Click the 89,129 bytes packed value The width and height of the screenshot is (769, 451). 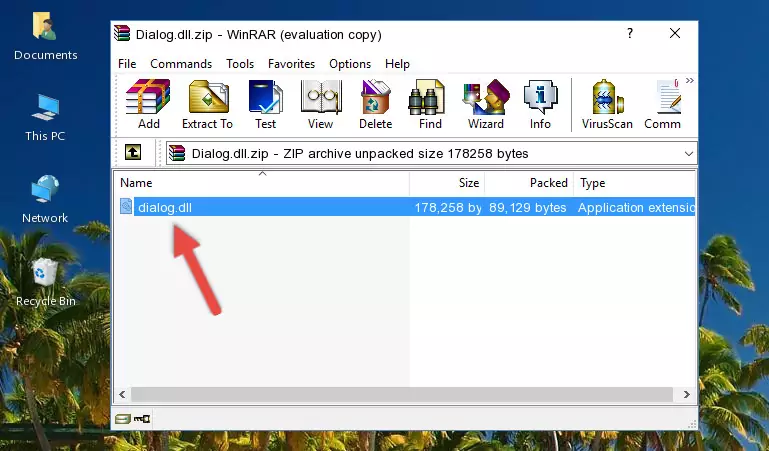coord(528,207)
